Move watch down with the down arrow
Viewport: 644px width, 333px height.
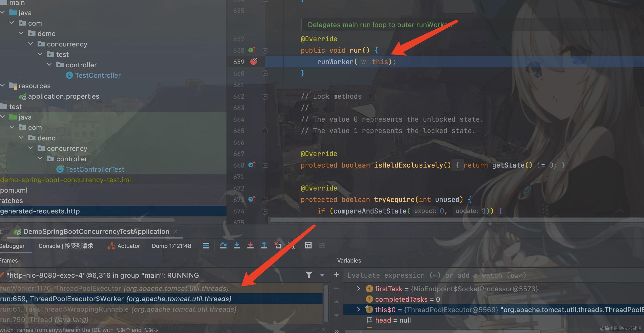click(337, 315)
